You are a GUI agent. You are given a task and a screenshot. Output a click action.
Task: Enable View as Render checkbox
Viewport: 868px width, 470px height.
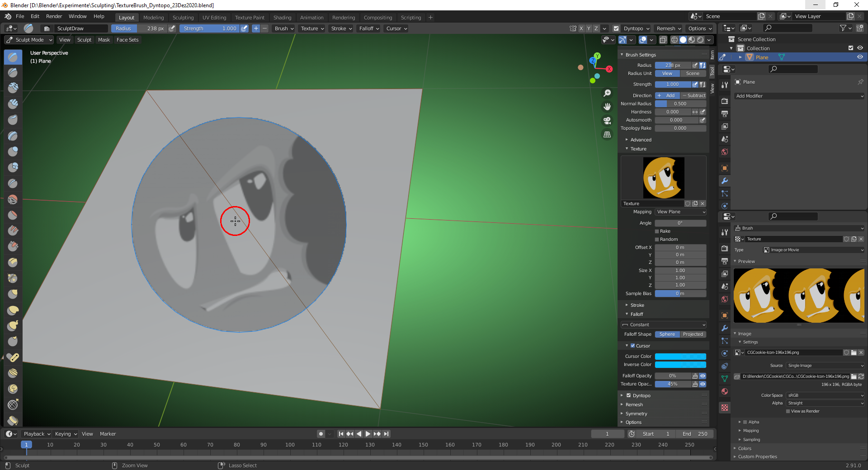tap(788, 411)
